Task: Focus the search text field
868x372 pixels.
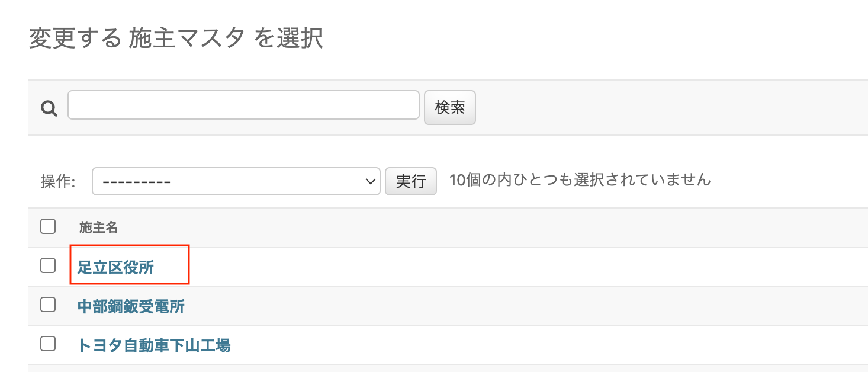Action: (x=243, y=105)
